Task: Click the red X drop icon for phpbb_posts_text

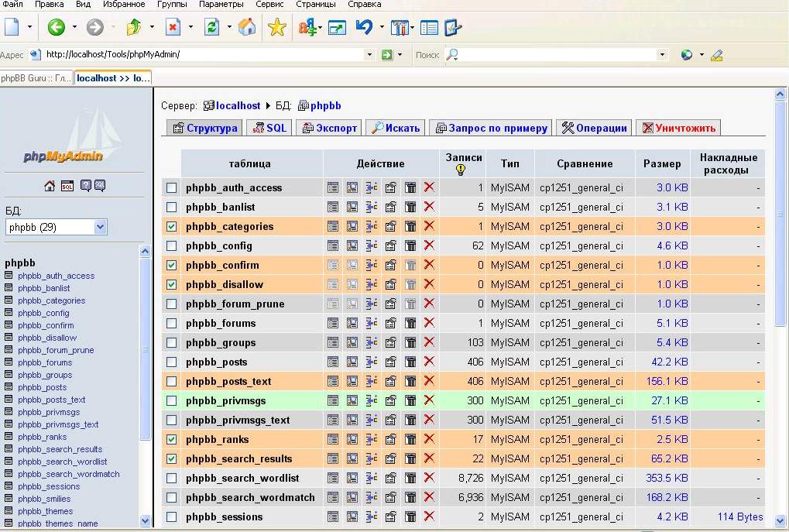Action: point(429,381)
